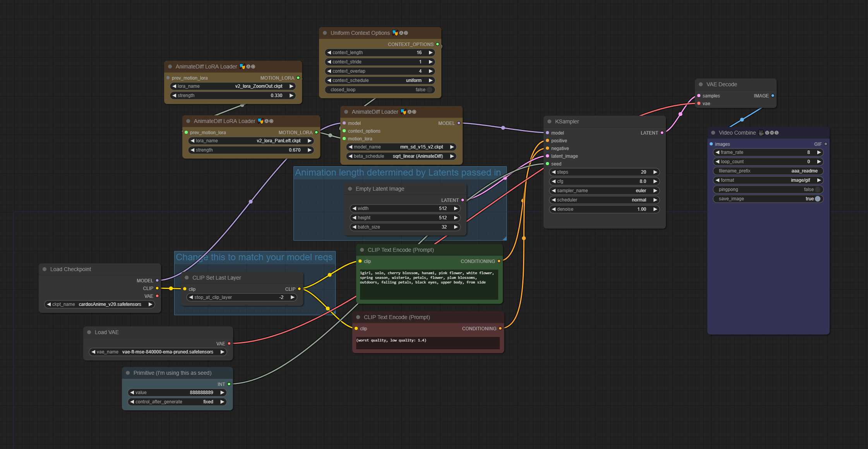Increase the batch_size value with right arrow
The width and height of the screenshot is (868, 449).
coord(456,227)
